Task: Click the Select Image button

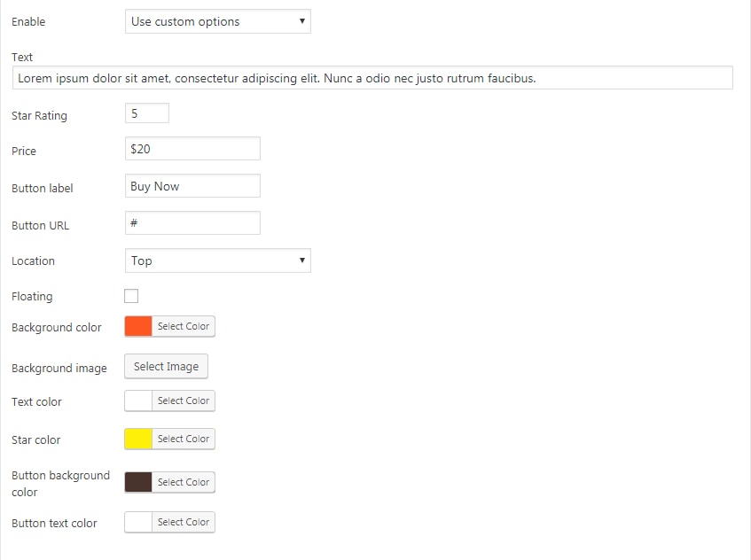Action: point(166,367)
